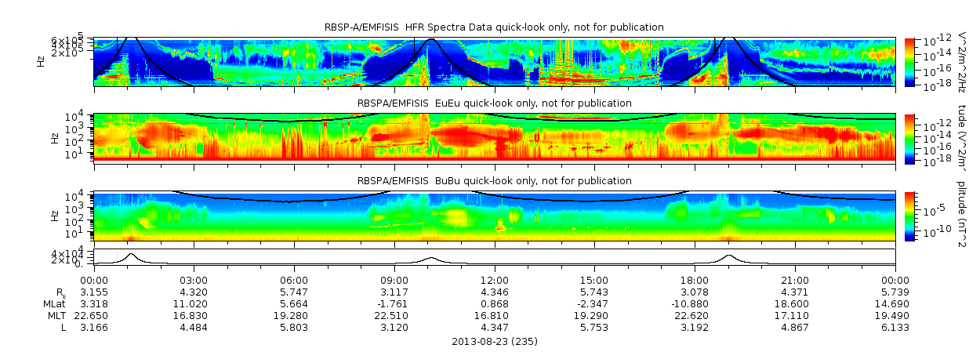Image resolution: width=980 pixels, height=352 pixels.
Task: Click the 21:00 time axis label
Action: 795,281
